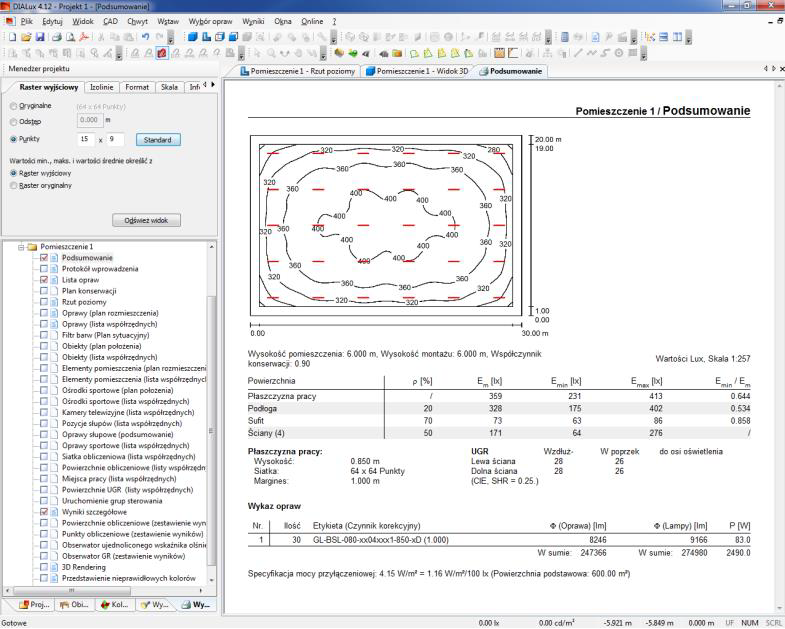The image size is (785, 629).
Task: Click the right arrow to show more manager tabs
Action: 213,85
